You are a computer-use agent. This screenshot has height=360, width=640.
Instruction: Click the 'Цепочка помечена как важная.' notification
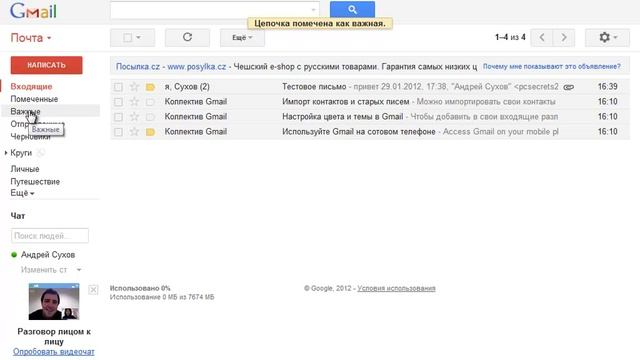[x=320, y=24]
